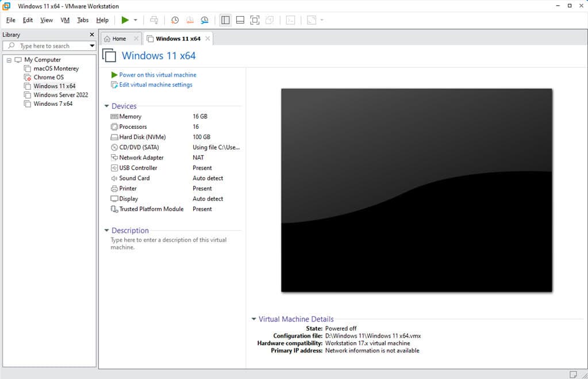Click the message log icon in status bar
This screenshot has height=379, width=588.
pos(573,374)
